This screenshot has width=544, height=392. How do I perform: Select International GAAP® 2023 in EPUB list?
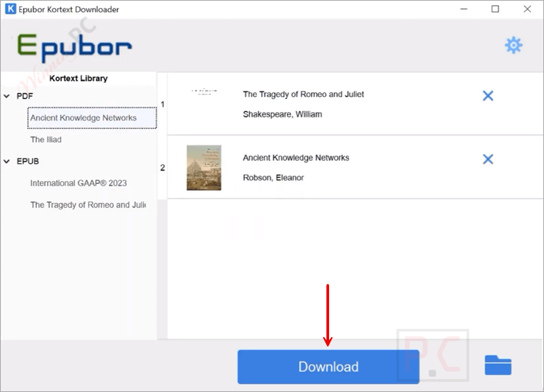(x=78, y=183)
